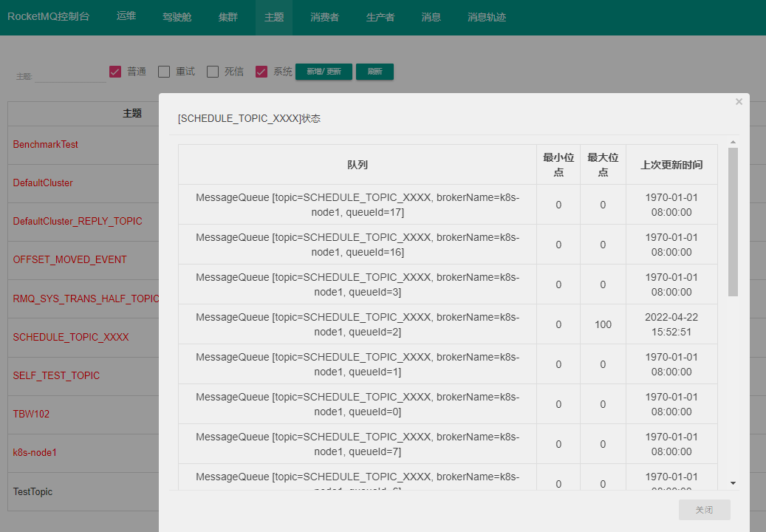Screen dimensions: 766x532
Task: Click the queueId=3 message queue cell
Action: point(358,284)
